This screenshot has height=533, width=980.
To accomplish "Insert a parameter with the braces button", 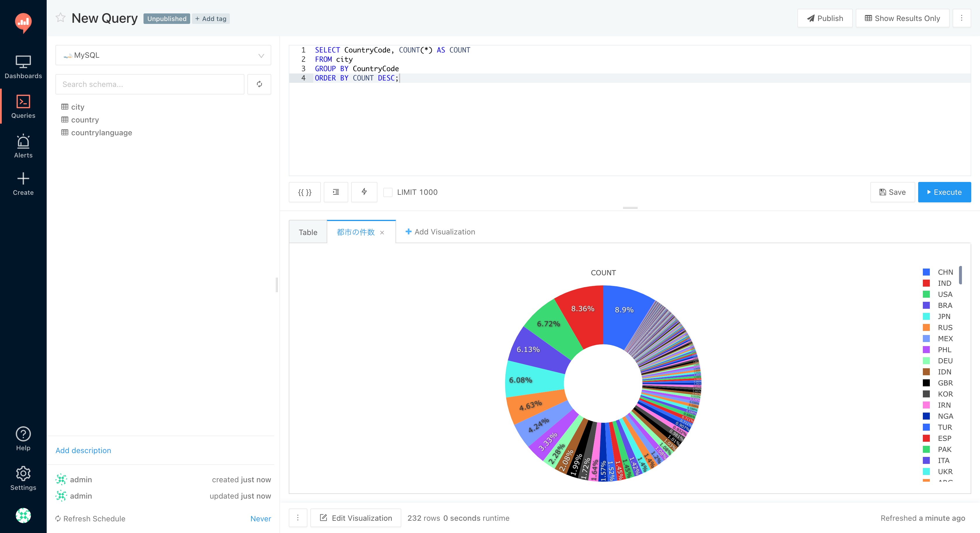I will point(304,192).
